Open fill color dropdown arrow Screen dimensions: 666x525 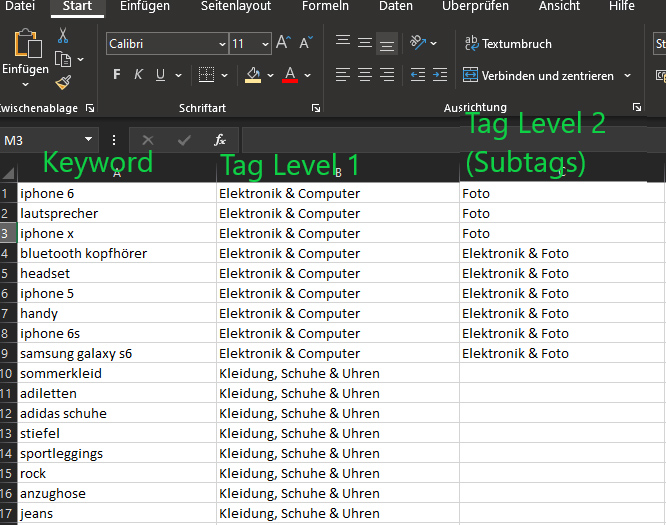(x=271, y=76)
